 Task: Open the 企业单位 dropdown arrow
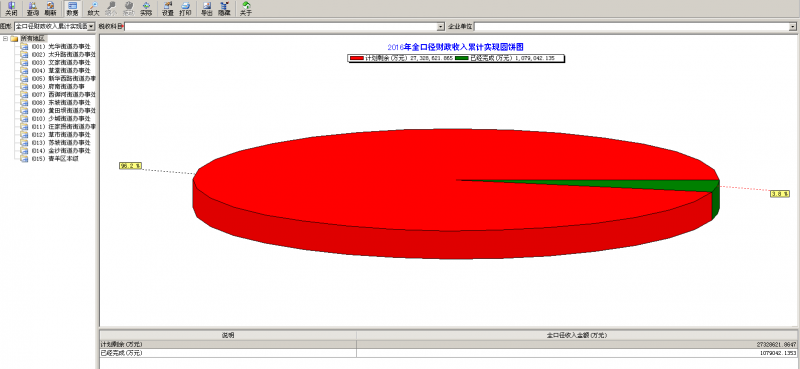tap(792, 26)
